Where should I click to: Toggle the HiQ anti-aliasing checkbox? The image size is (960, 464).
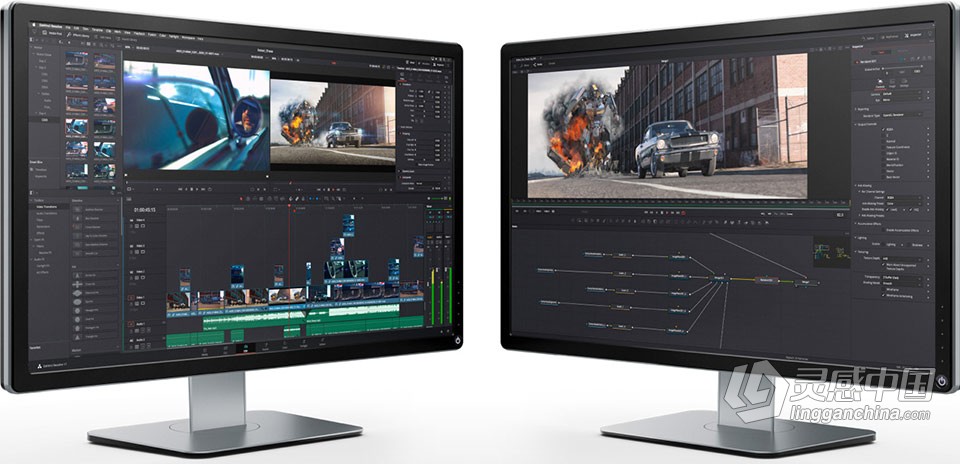click(910, 210)
